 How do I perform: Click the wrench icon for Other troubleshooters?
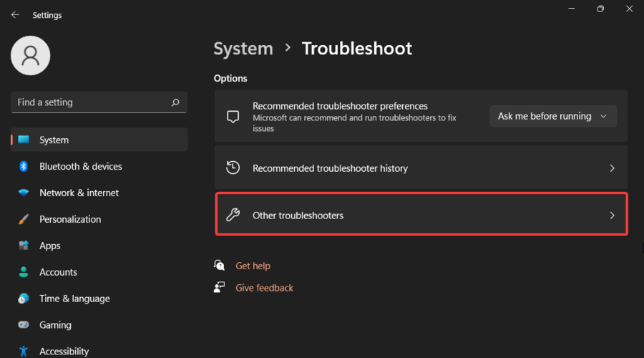tap(233, 215)
